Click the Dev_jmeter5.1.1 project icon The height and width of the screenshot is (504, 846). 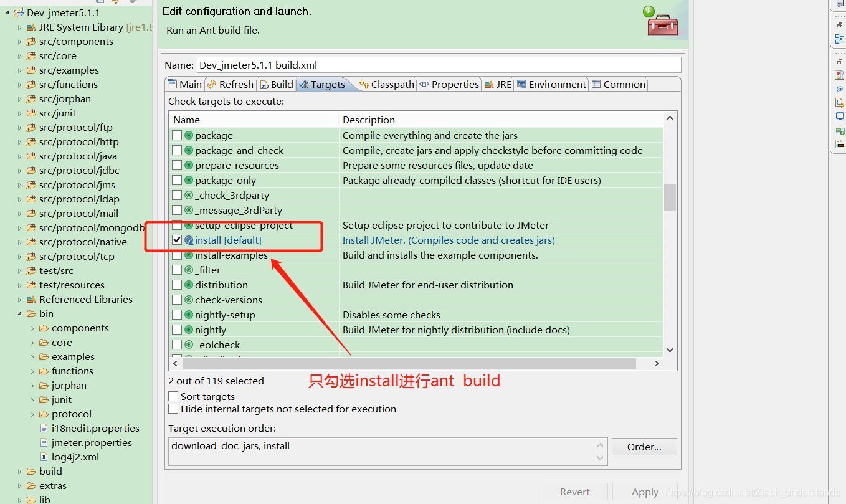point(19,13)
